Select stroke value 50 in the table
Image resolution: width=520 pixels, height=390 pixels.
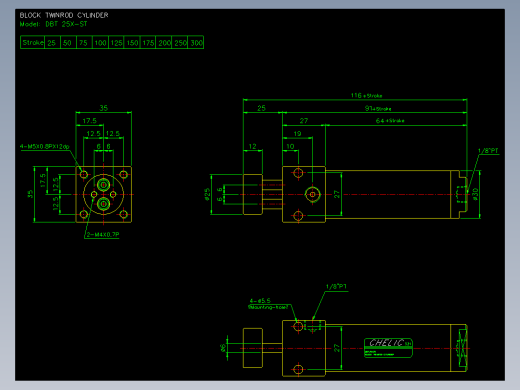coord(68,43)
